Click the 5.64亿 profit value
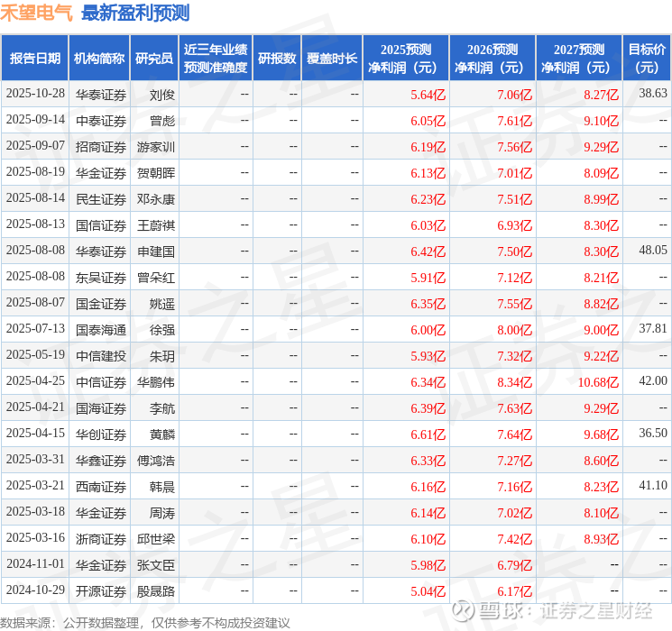This screenshot has width=672, height=631. click(428, 95)
